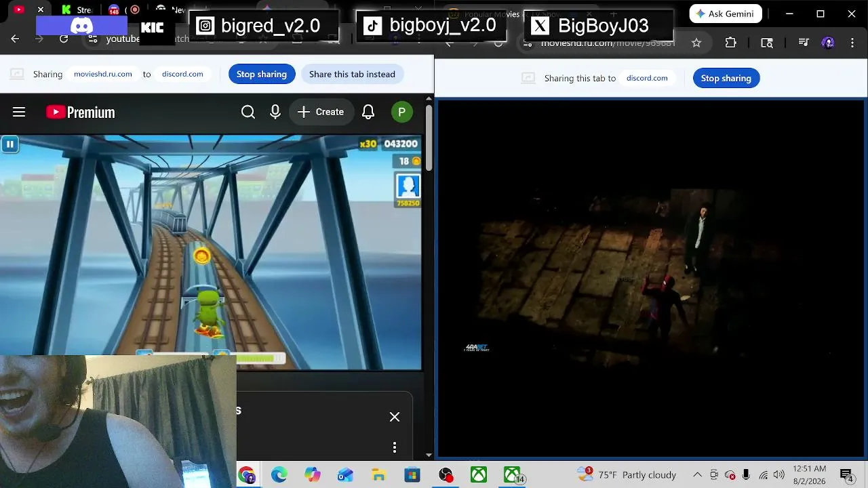Open Copilot from the taskbar

point(313,475)
